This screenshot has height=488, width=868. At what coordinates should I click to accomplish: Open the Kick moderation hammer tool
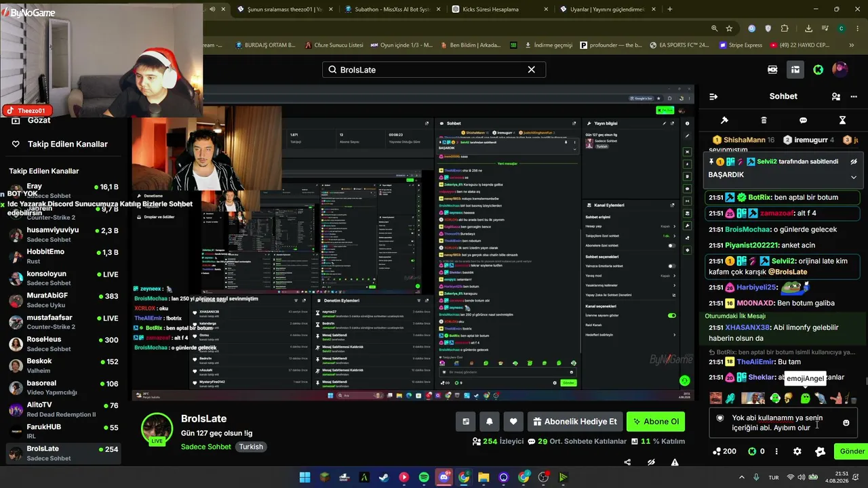coord(724,120)
